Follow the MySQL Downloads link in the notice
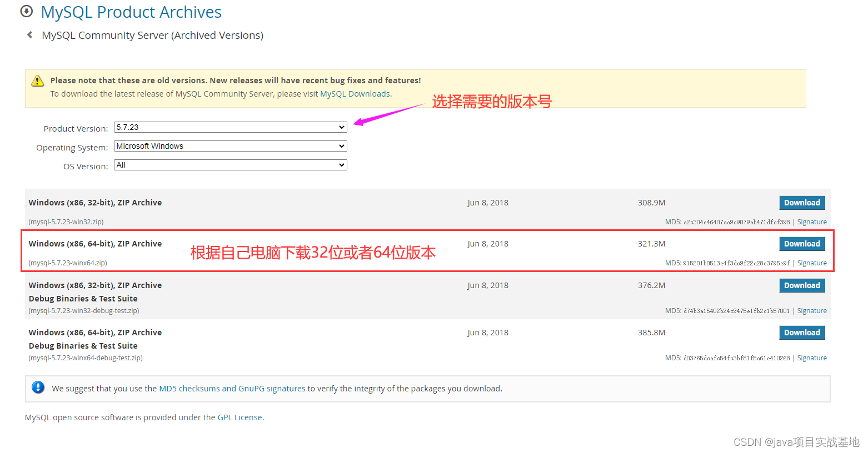Viewport: 868px width, 453px height. click(x=355, y=94)
